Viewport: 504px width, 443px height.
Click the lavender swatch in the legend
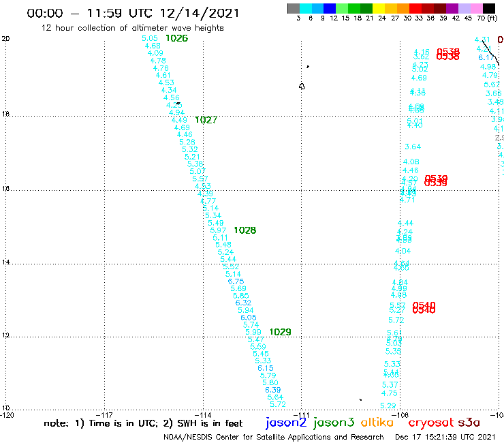(464, 8)
